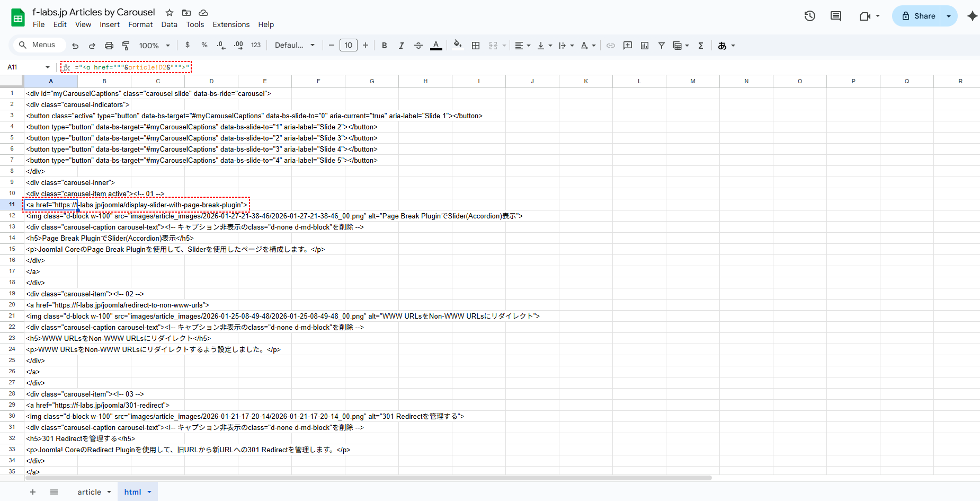Toggle strikethrough formatting
980x501 pixels.
[x=418, y=46]
